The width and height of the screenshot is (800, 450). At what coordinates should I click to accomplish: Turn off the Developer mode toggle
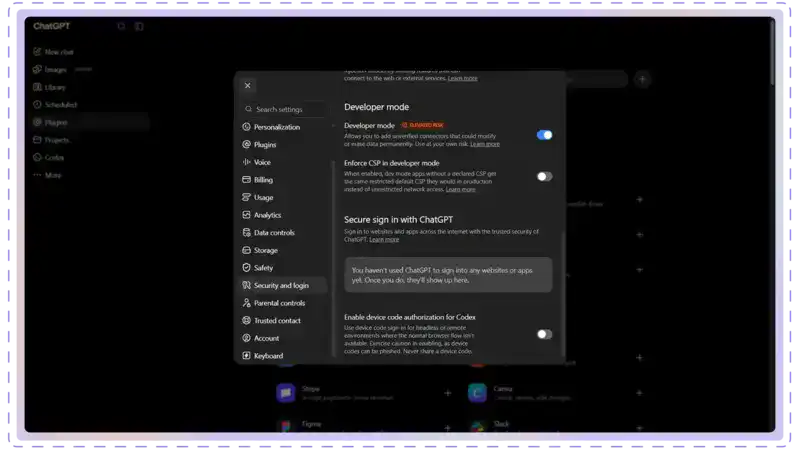point(544,135)
